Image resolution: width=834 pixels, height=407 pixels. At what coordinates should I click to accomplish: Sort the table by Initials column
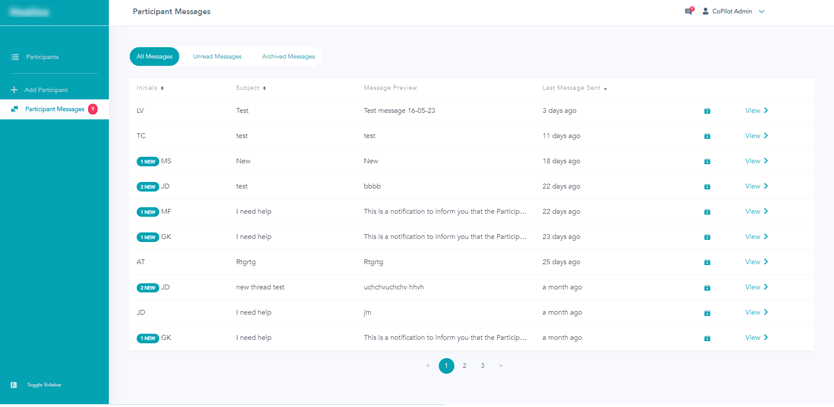(150, 88)
